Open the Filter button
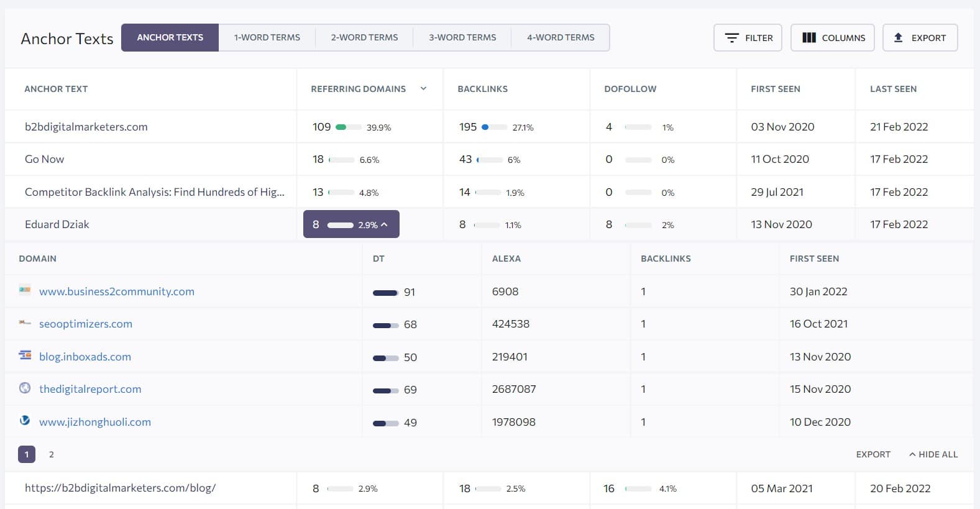 (x=748, y=38)
